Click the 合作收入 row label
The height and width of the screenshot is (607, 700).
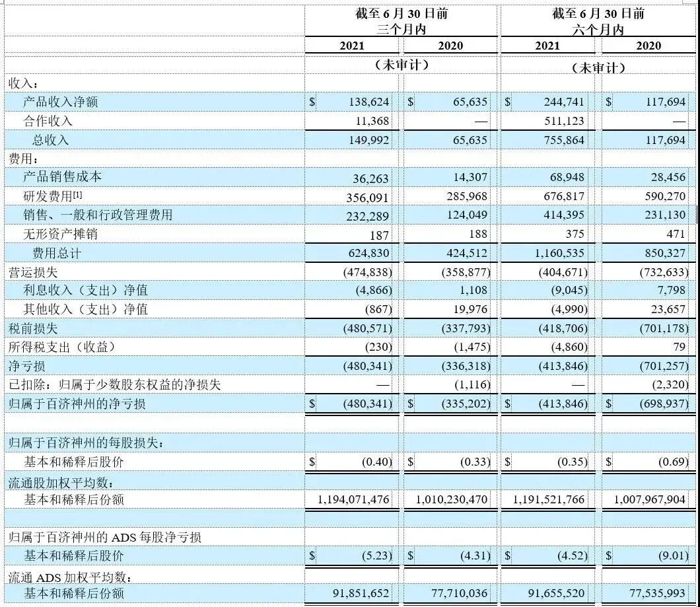pyautogui.click(x=48, y=121)
